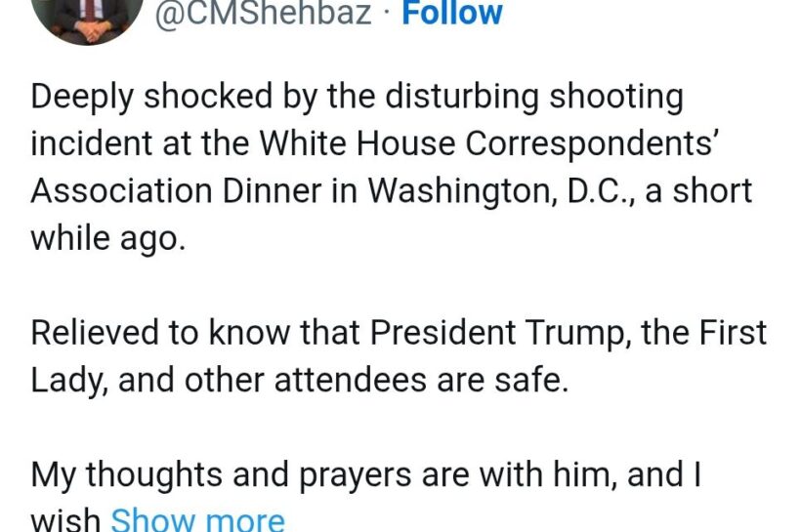Image resolution: width=801 pixels, height=532 pixels.
Task: Click the dot separator before Follow
Action: click(387, 14)
